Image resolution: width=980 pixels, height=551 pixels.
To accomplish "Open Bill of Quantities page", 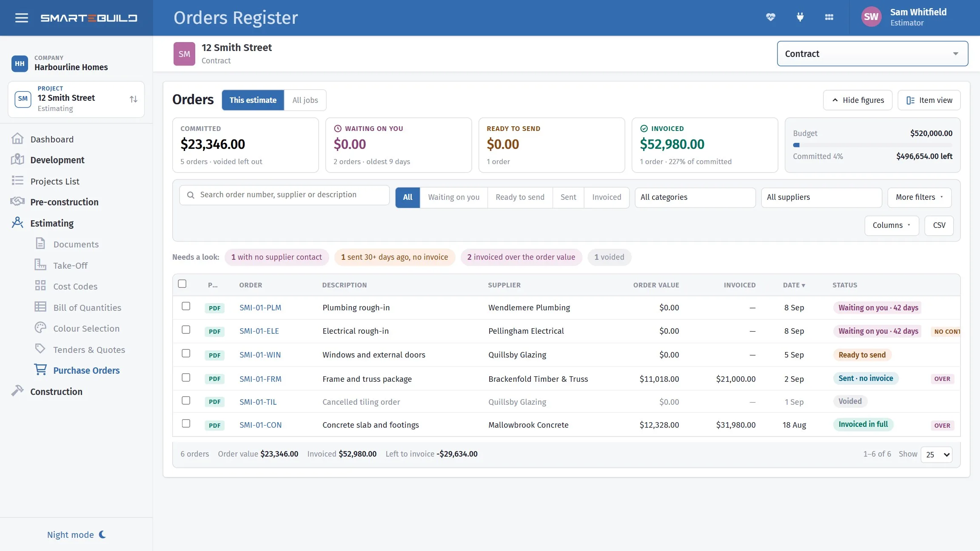I will point(87,307).
